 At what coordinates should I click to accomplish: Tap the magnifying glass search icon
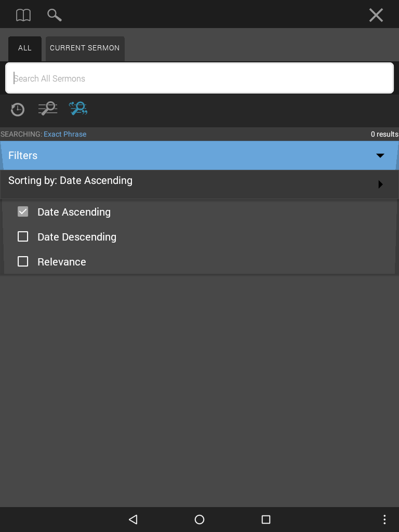pos(54,15)
